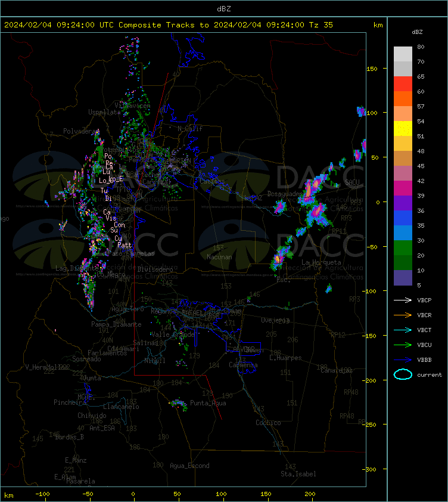Click the blue VBBB arrow icon

point(403,360)
